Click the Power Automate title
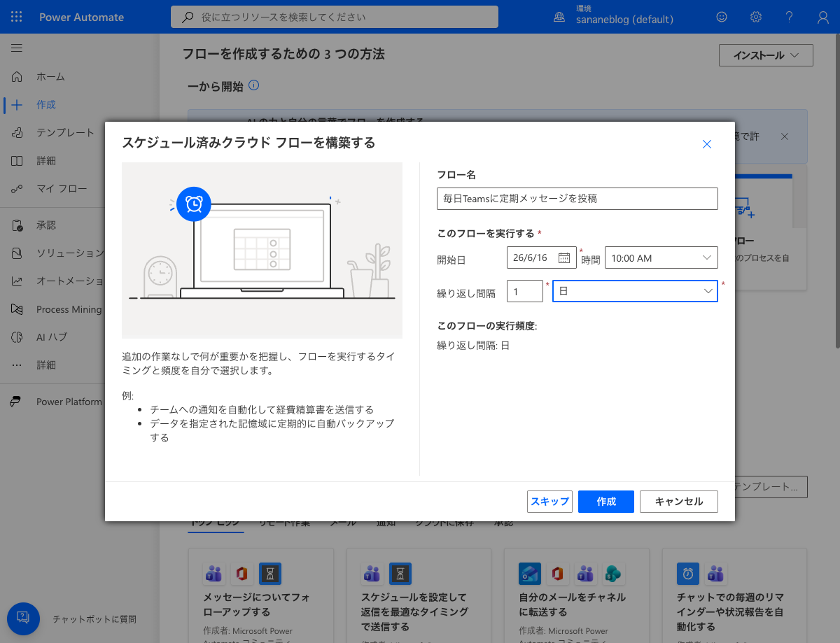This screenshot has width=840, height=643. tap(81, 17)
